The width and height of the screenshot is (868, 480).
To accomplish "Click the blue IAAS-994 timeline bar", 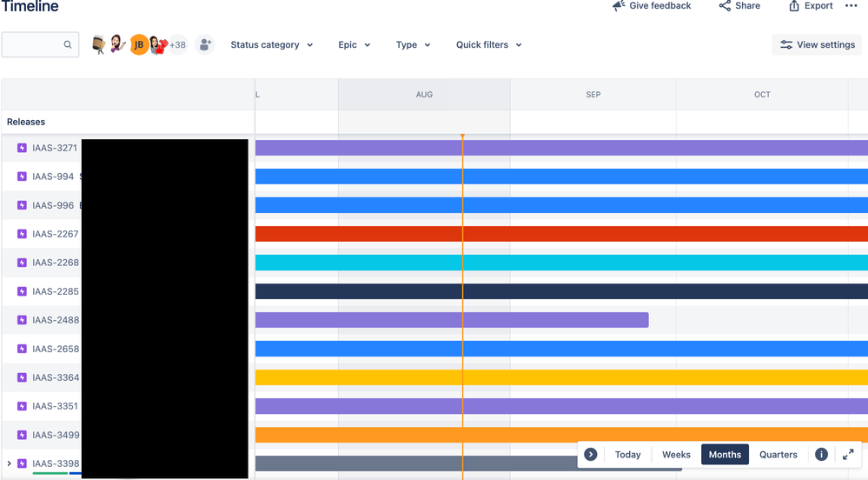I will (x=561, y=177).
